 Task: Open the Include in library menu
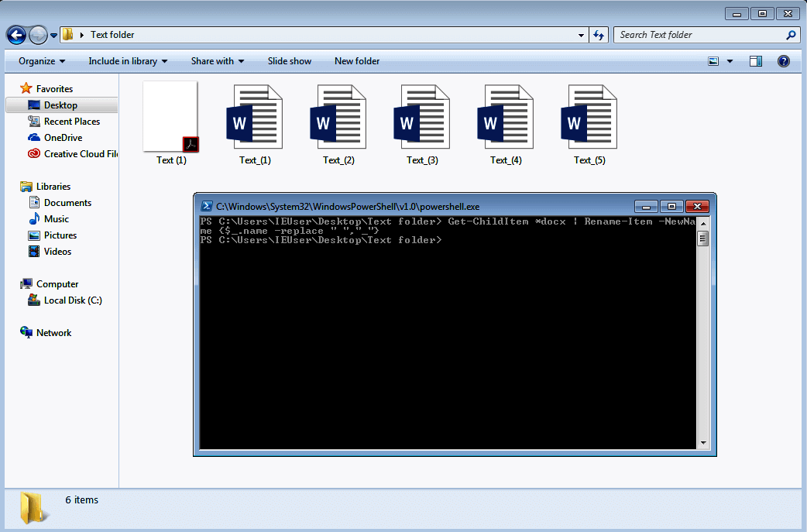[128, 60]
